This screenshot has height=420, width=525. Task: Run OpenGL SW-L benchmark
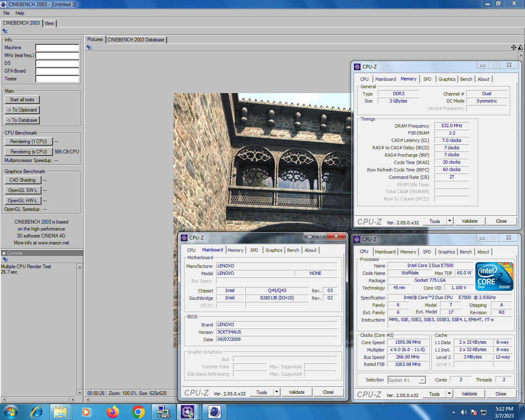23,190
